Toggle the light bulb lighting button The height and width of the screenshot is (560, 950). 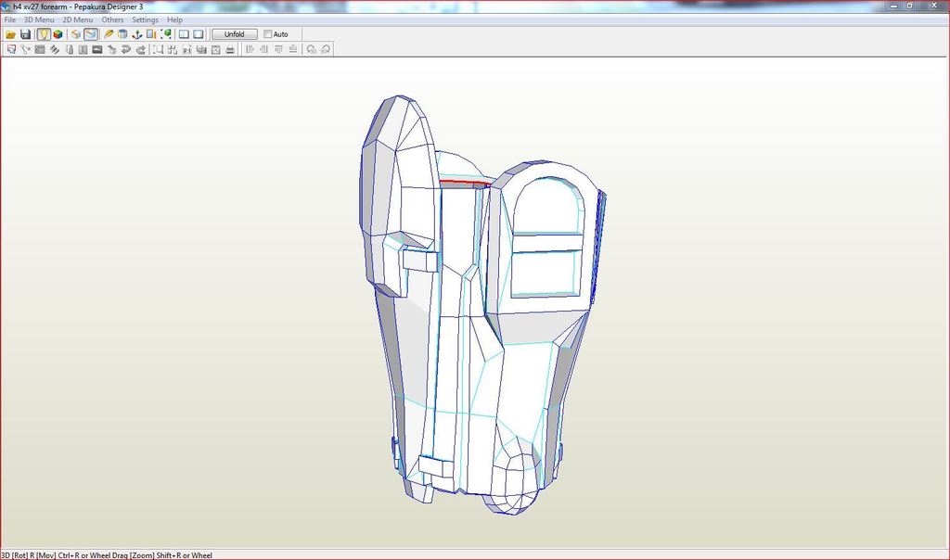click(x=43, y=34)
